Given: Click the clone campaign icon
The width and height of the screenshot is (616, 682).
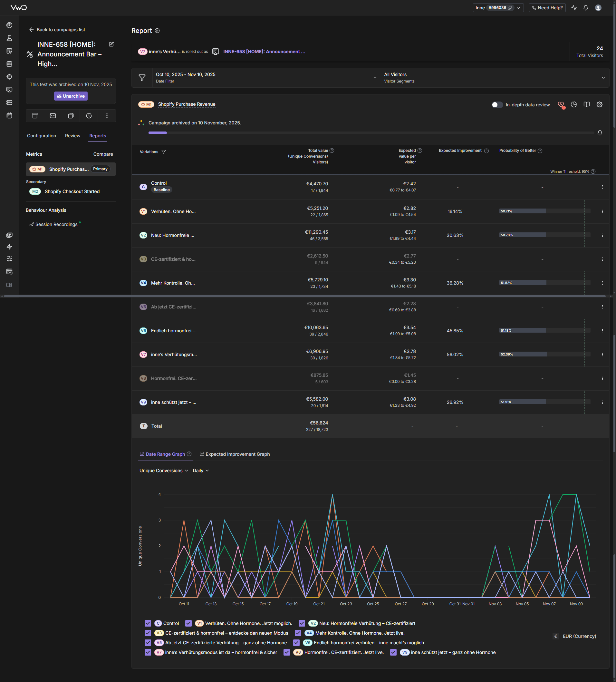Looking at the screenshot, I should (x=71, y=116).
